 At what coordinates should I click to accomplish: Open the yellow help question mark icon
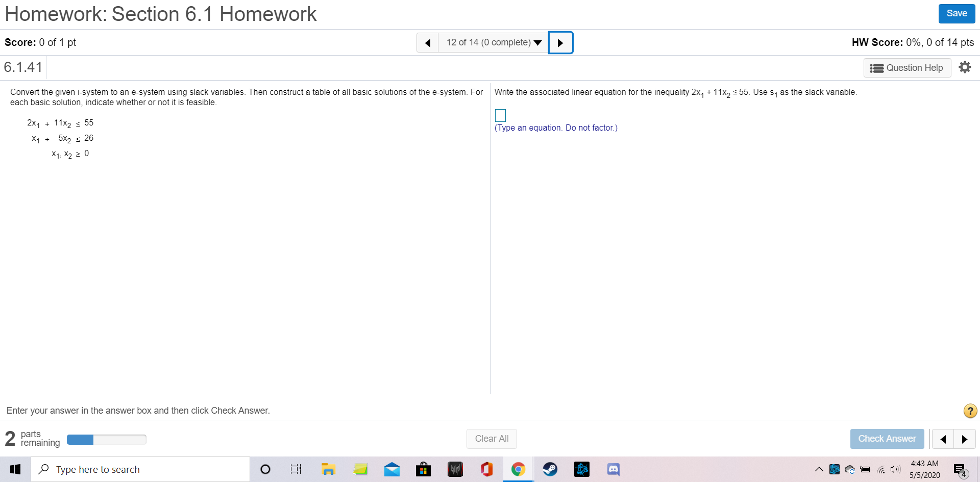[970, 411]
